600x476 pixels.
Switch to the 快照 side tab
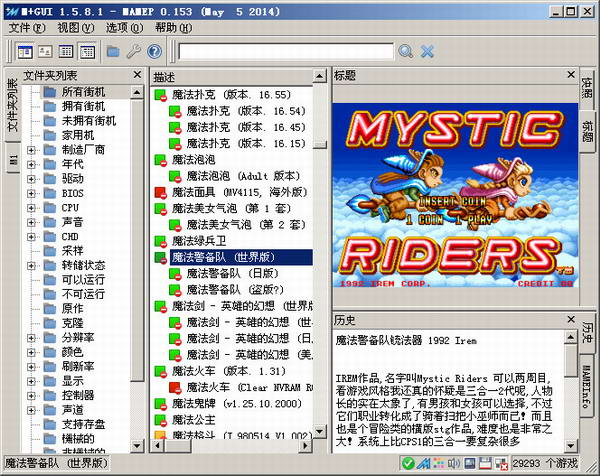tap(587, 89)
